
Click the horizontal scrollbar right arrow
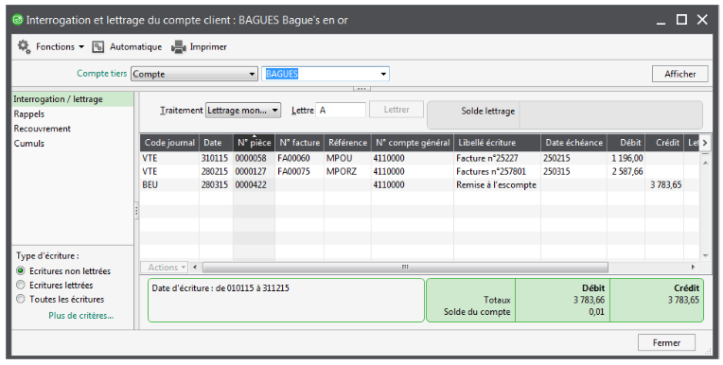(693, 267)
